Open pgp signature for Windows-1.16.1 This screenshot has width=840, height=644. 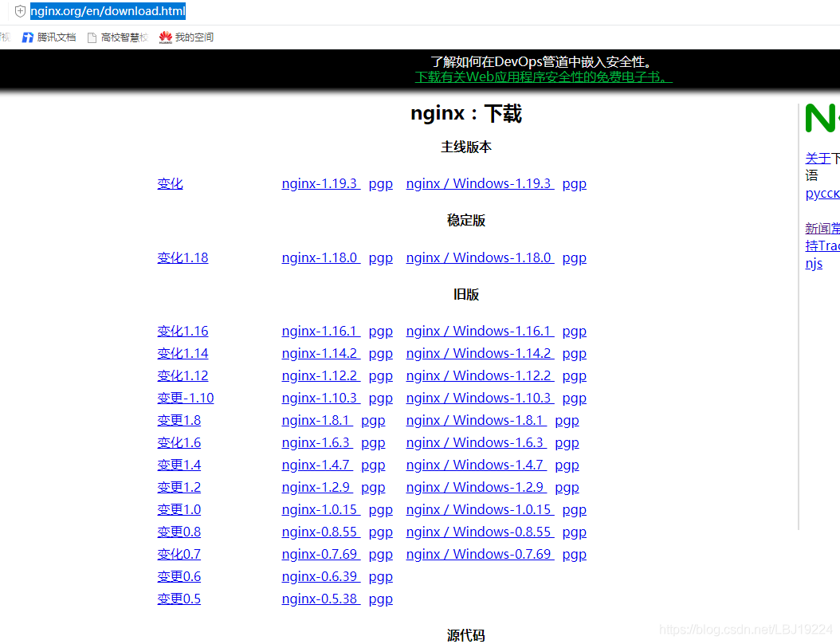point(575,331)
